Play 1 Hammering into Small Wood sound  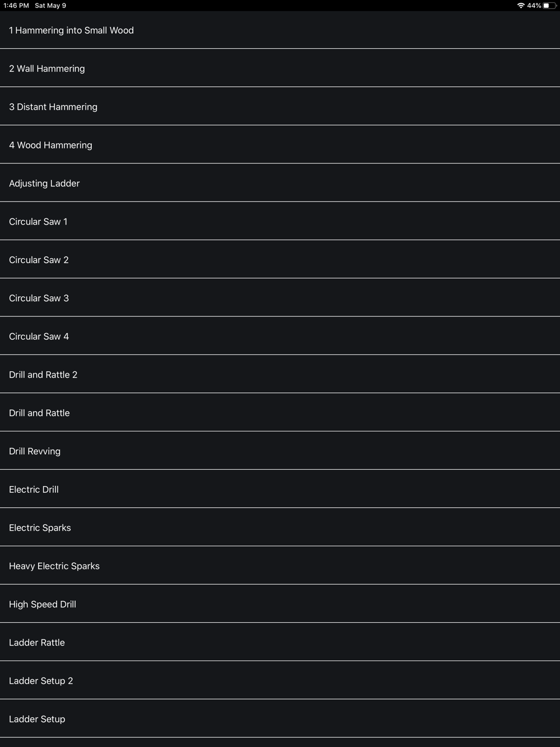[x=280, y=30]
